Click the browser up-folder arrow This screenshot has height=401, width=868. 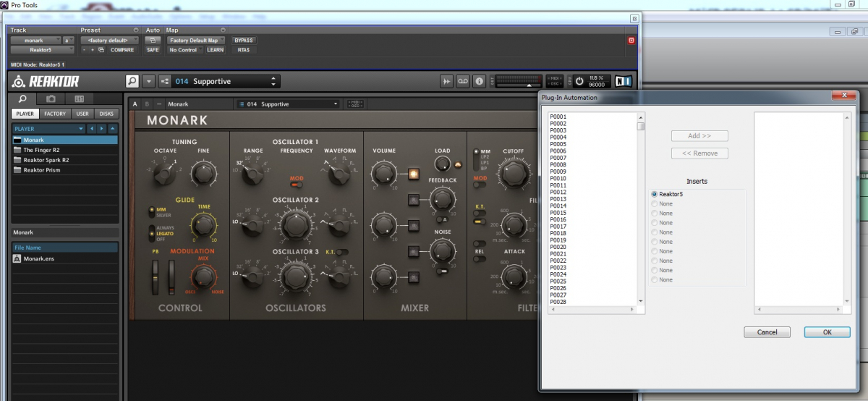[x=112, y=129]
